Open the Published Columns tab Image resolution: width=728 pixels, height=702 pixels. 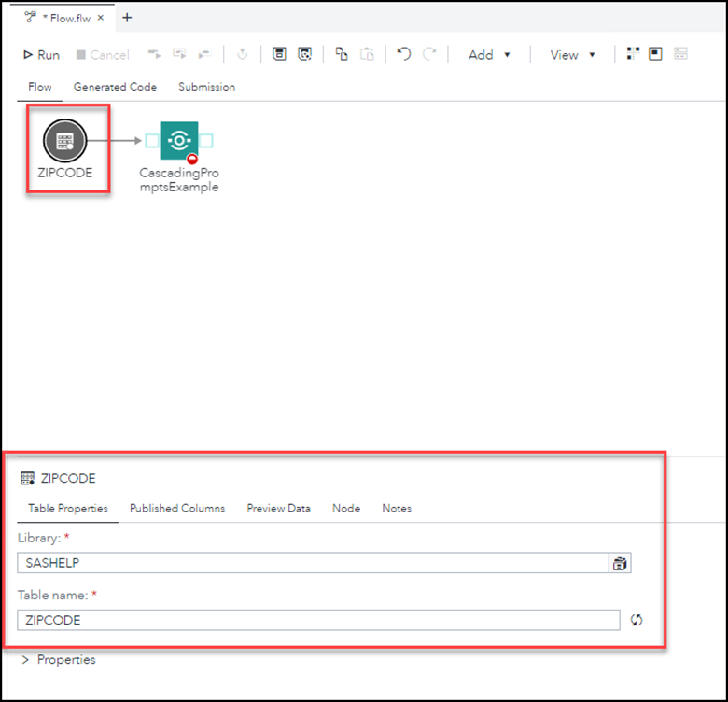click(x=177, y=509)
